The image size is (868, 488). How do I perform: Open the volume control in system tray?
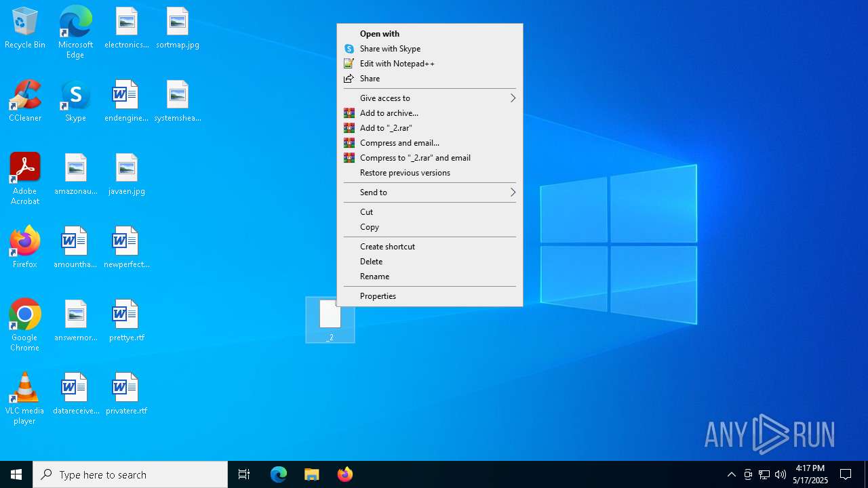(x=781, y=474)
